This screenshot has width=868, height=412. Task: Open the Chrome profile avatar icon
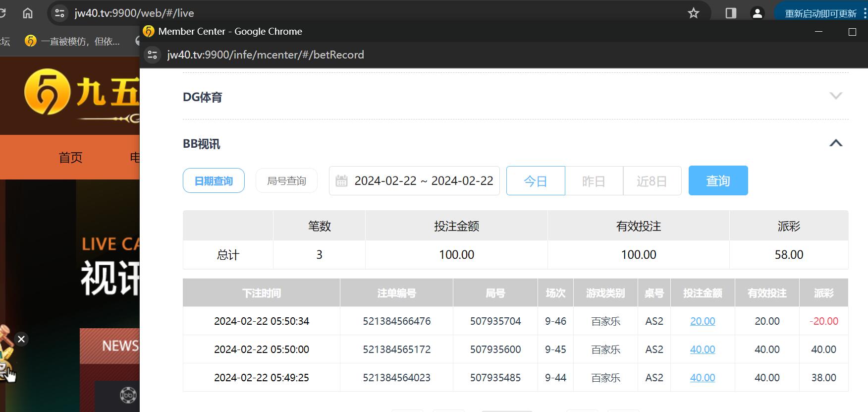click(758, 13)
